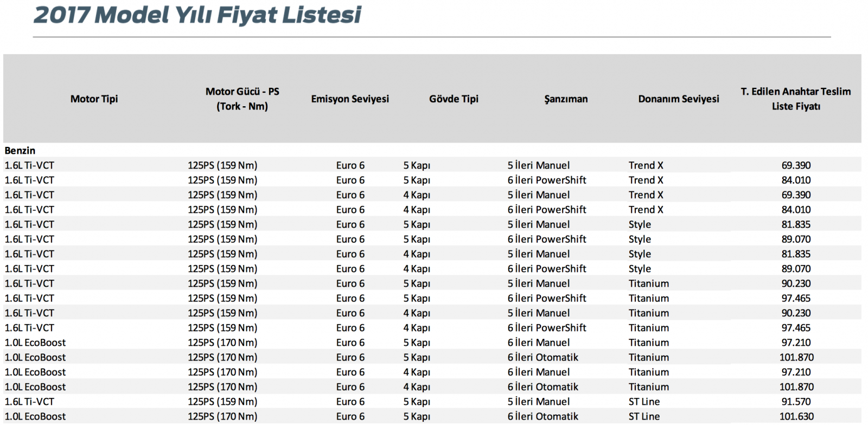Select the 91.570 price value
Viewport: 868px width, 425px height.
coord(796,402)
